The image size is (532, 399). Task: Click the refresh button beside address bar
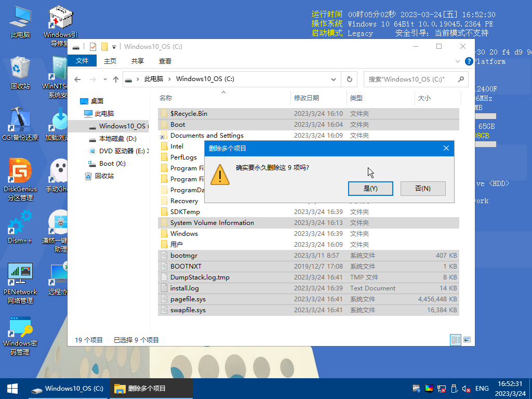tap(350, 79)
